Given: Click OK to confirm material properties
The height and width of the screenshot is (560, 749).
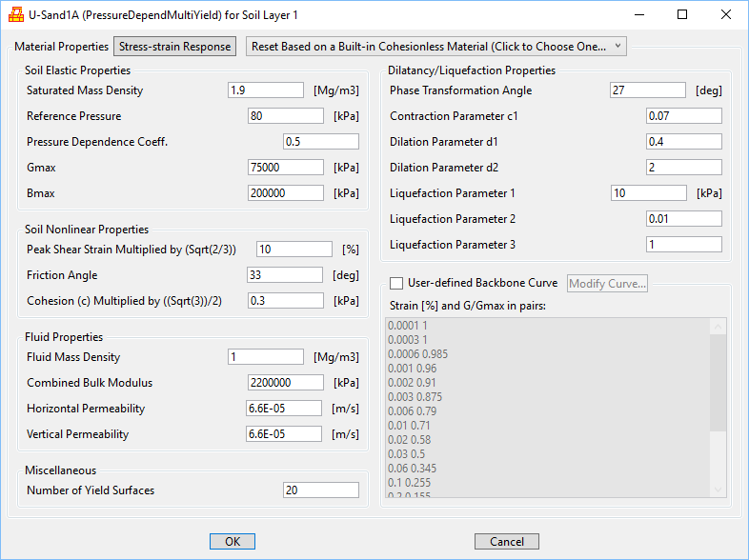Looking at the screenshot, I should coord(233,541).
